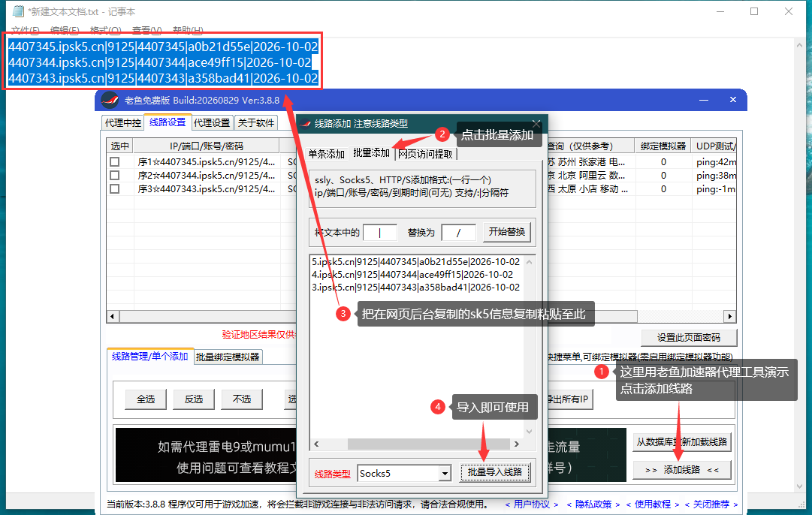Click the 从数据库重新加载线路 button
The height and width of the screenshot is (515, 812).
682,442
